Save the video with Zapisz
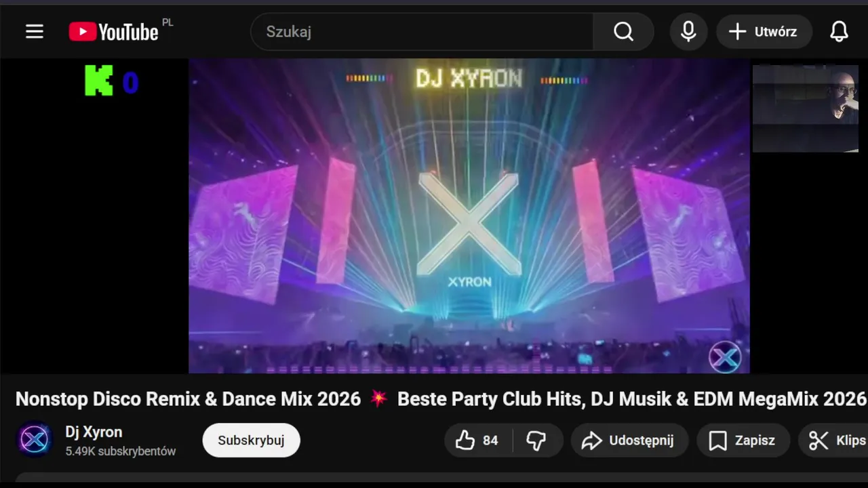Image resolution: width=868 pixels, height=488 pixels. pos(743,441)
